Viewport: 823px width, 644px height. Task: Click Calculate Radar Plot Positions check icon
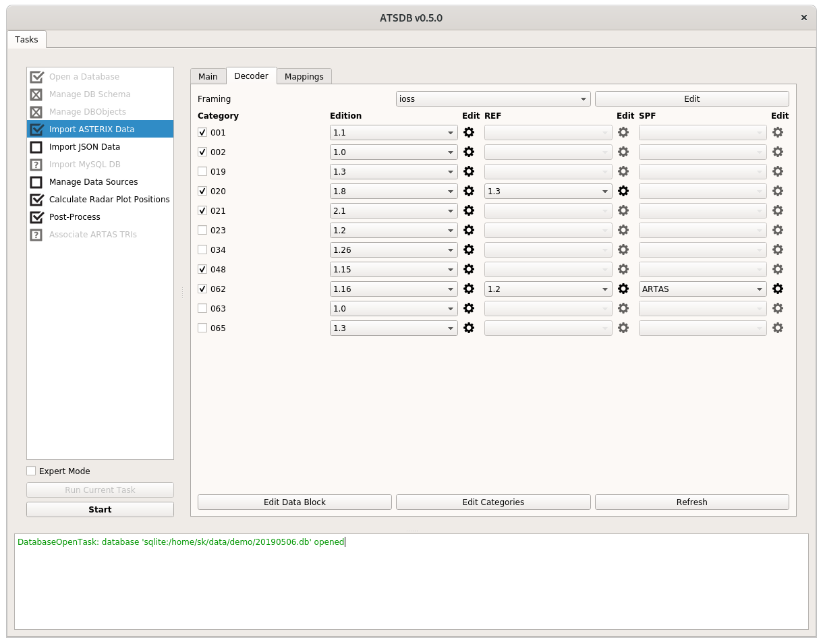click(x=36, y=200)
